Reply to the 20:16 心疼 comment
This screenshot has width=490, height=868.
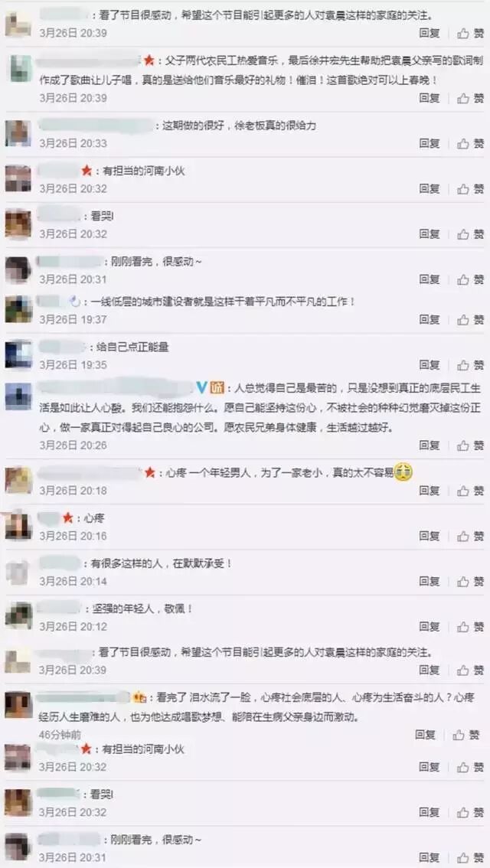point(429,536)
